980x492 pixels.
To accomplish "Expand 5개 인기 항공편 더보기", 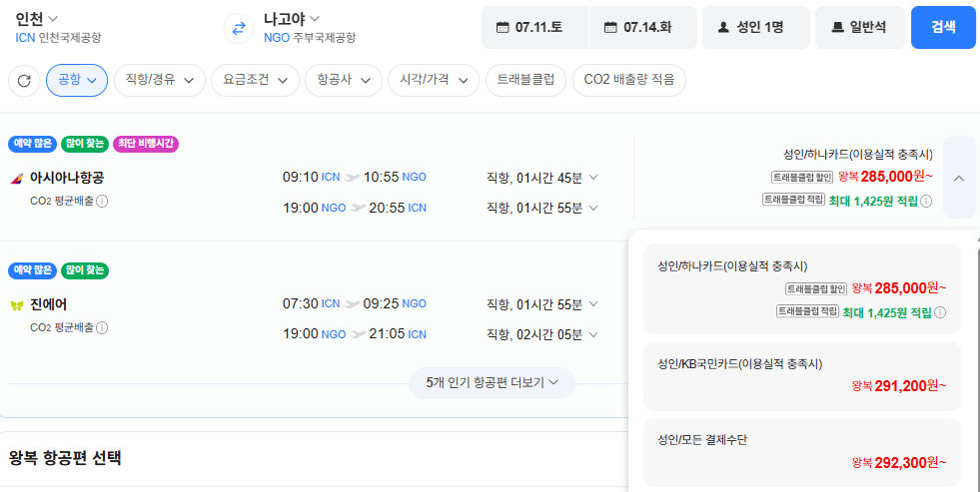I will coord(491,383).
